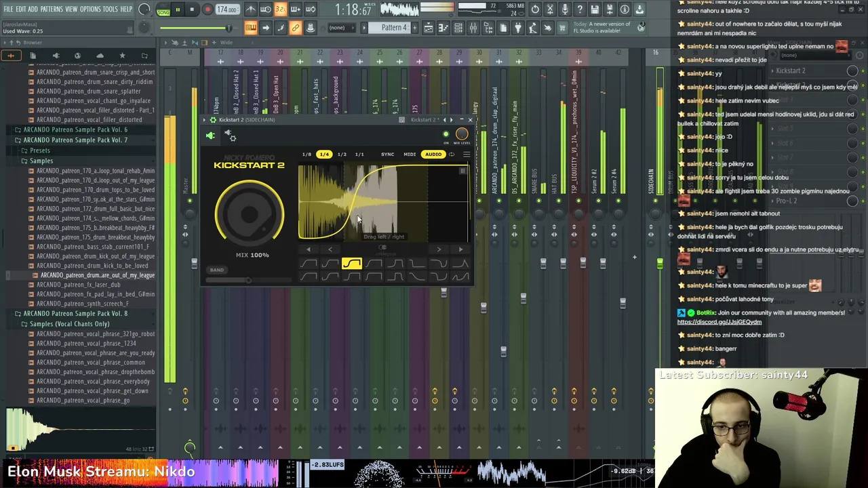This screenshot has height=488, width=868.
Task: Add new pattern with plus button
Action: [x=415, y=28]
